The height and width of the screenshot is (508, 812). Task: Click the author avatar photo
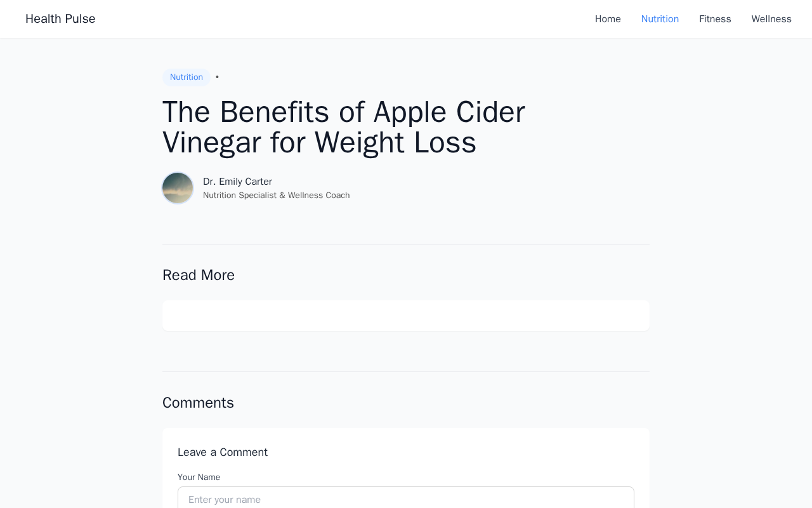[178, 188]
